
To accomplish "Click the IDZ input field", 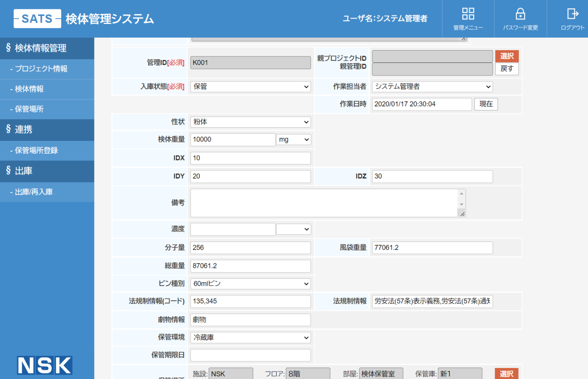I will pyautogui.click(x=432, y=177).
